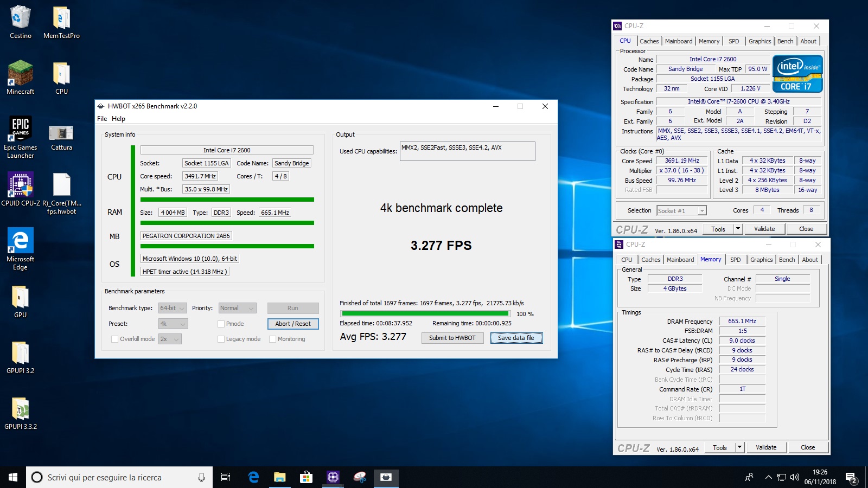This screenshot has height=488, width=868.
Task: Toggle the Overkill mode checkbox
Action: tap(114, 339)
